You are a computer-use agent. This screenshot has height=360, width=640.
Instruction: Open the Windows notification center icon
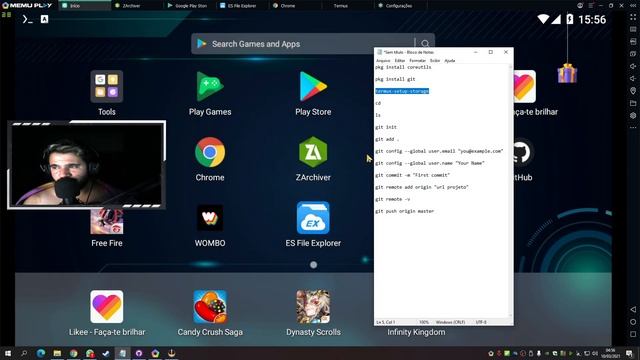click(629, 353)
